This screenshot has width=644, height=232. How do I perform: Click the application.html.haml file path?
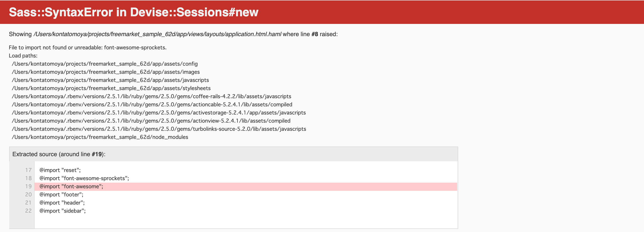click(x=157, y=34)
